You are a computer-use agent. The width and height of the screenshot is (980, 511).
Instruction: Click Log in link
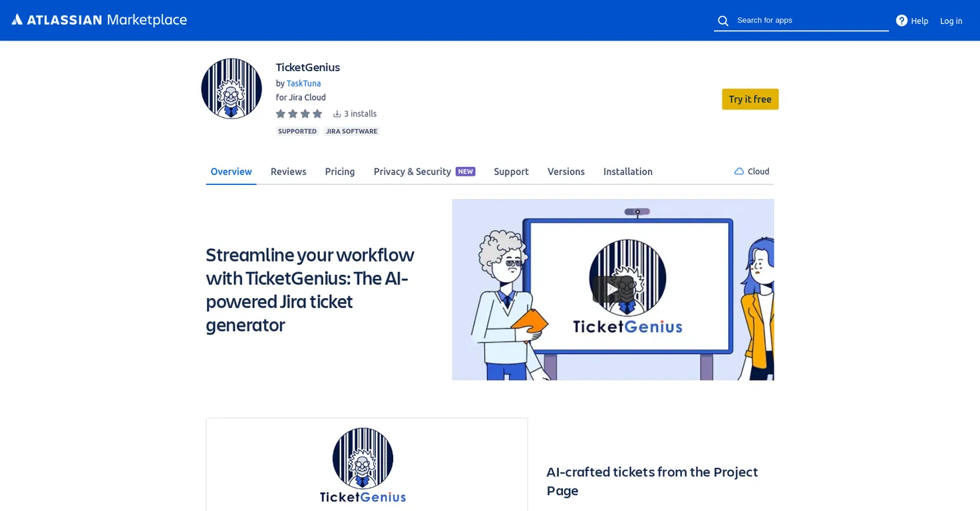pyautogui.click(x=951, y=21)
